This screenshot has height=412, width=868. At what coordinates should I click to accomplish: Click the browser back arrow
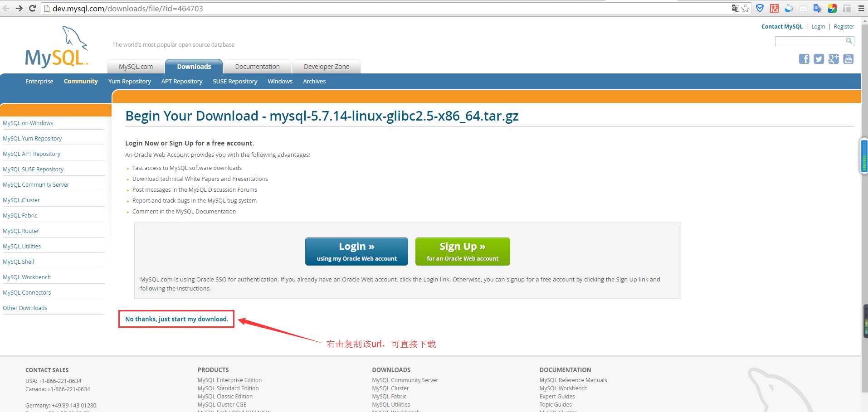point(6,8)
